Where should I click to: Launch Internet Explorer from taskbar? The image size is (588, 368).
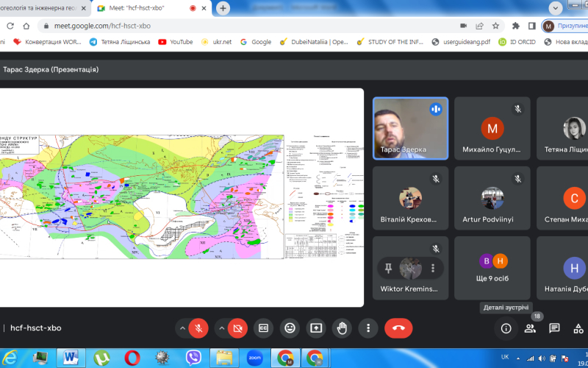click(10, 358)
